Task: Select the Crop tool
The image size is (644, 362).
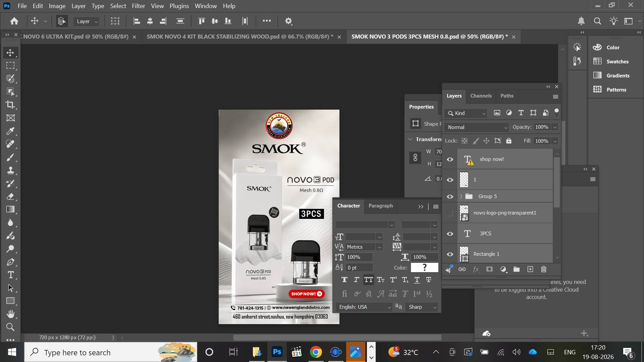Action: [10, 105]
